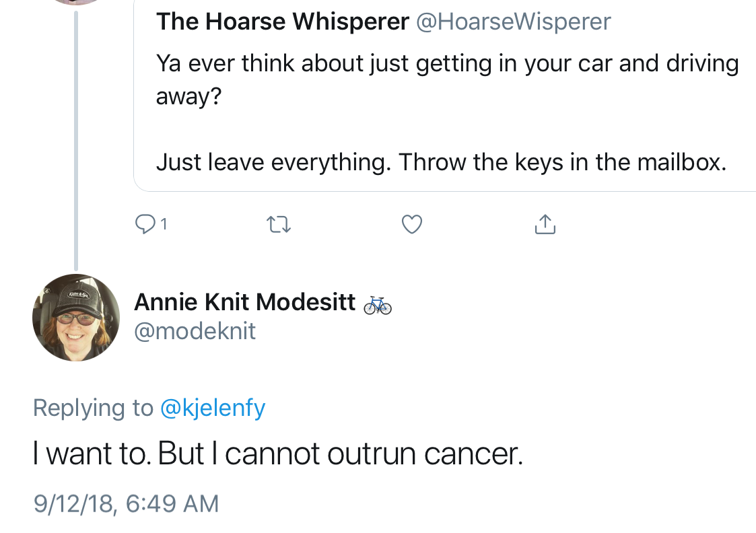Tap the @HoarseWisperer handle
This screenshot has width=756, height=533.
514,22
